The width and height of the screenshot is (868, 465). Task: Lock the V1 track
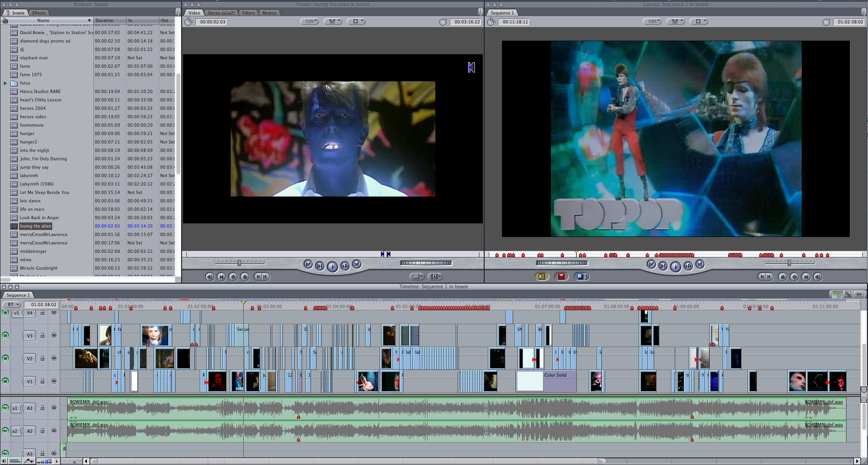pyautogui.click(x=42, y=381)
